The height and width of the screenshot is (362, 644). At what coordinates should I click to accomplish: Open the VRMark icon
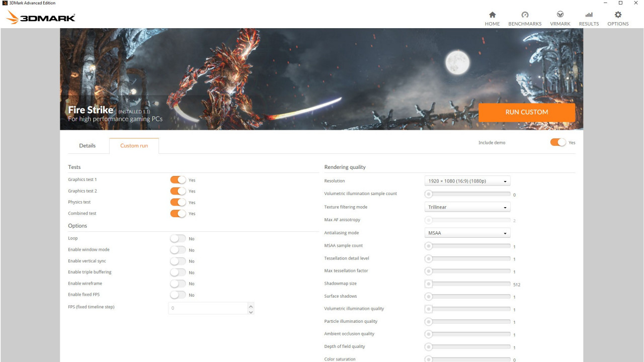pos(560,15)
